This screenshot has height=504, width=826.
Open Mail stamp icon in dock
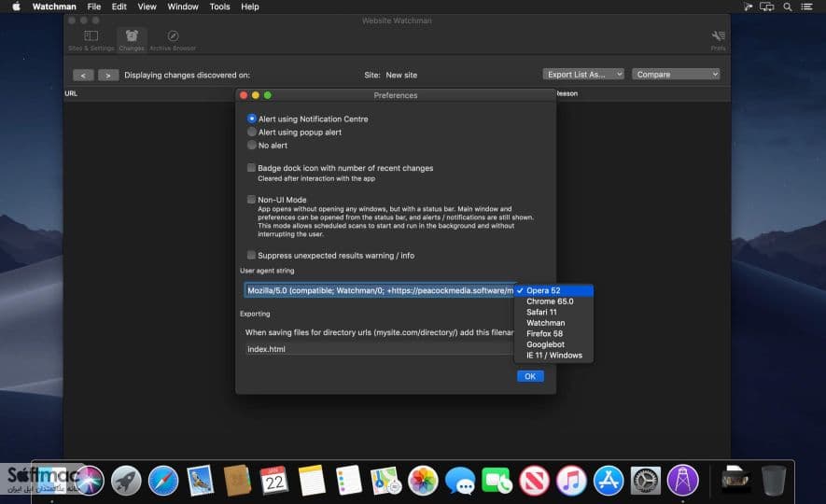coord(200,481)
